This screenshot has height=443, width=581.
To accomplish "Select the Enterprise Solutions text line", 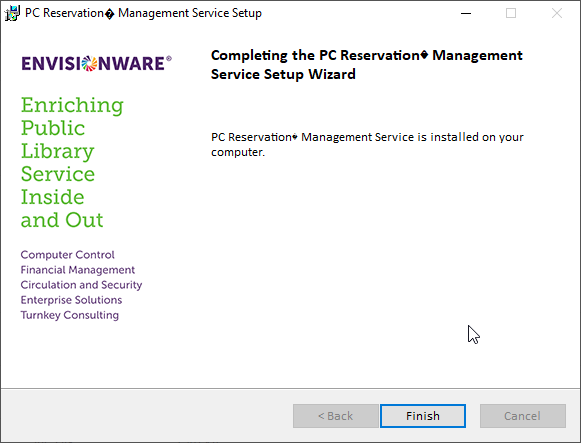I will point(71,300).
